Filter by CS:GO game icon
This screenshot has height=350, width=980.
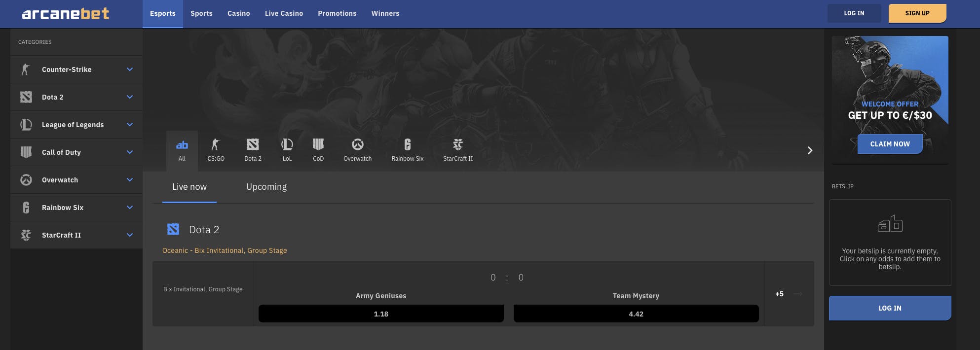[215, 144]
